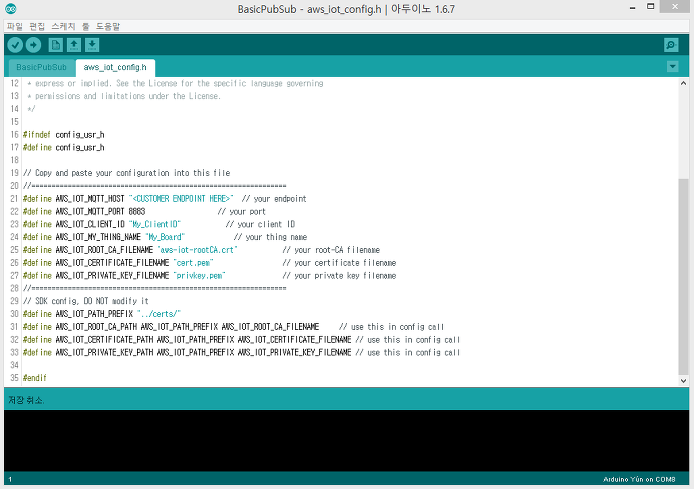Click AWS_IOT_PRIVATE_KEY_PATH on line 33
The width and height of the screenshot is (694, 489).
click(x=104, y=352)
